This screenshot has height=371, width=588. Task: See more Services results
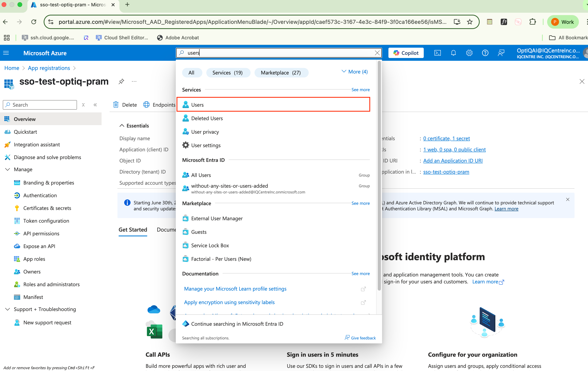[x=360, y=90]
